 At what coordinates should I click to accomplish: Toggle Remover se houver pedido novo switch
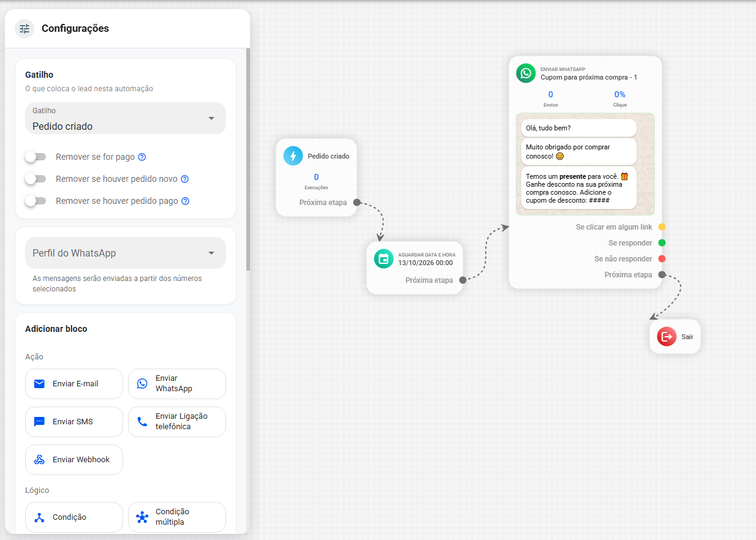click(36, 179)
